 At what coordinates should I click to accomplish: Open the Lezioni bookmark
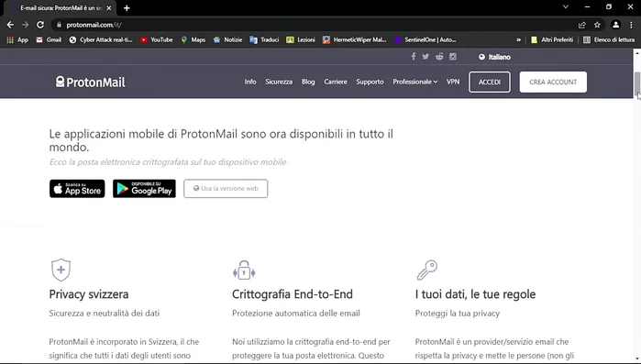[301, 39]
